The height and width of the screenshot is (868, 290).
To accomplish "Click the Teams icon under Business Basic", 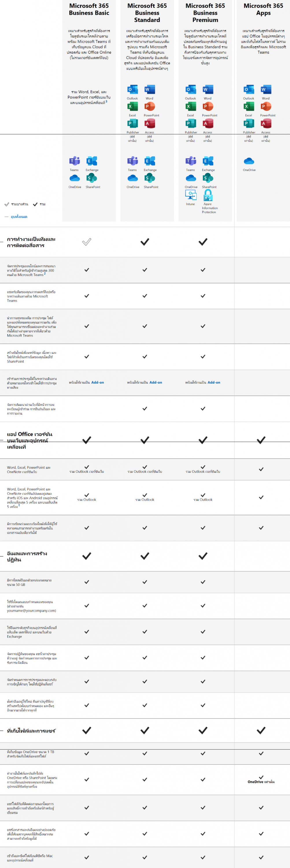I will click(x=74, y=161).
